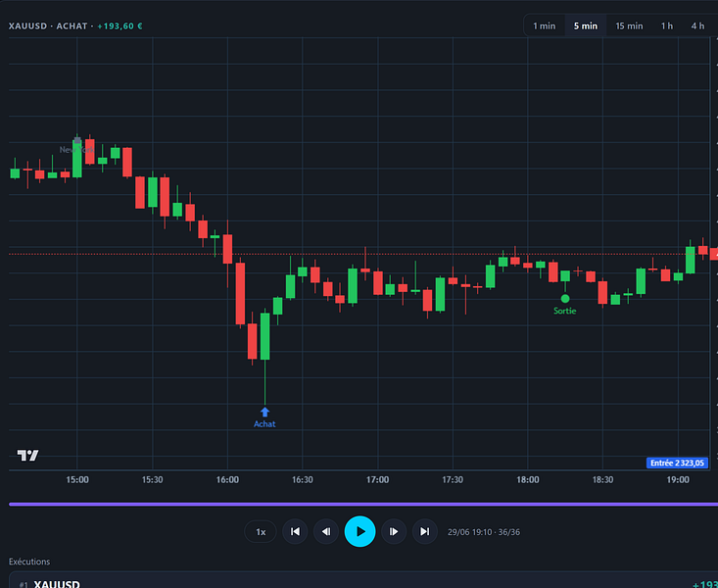This screenshot has height=588, width=718.
Task: Switch to the 1 min timeframe
Action: point(544,26)
